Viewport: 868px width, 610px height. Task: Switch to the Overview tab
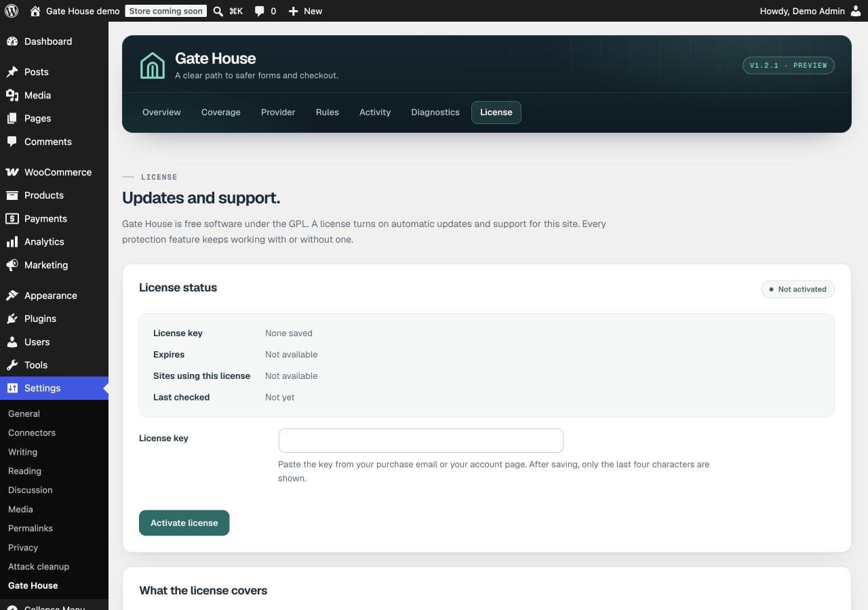click(x=161, y=113)
